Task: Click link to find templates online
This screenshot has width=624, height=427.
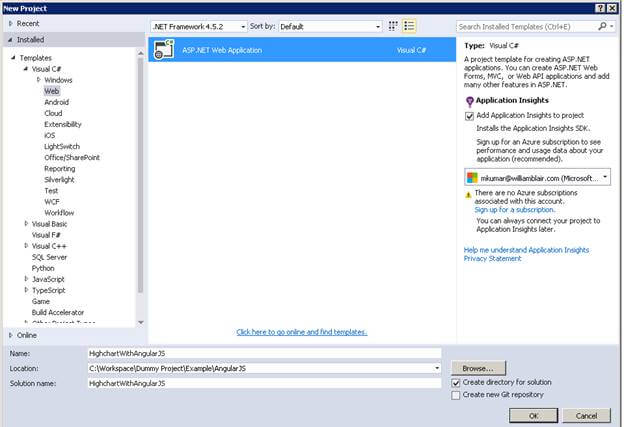Action: tap(302, 332)
